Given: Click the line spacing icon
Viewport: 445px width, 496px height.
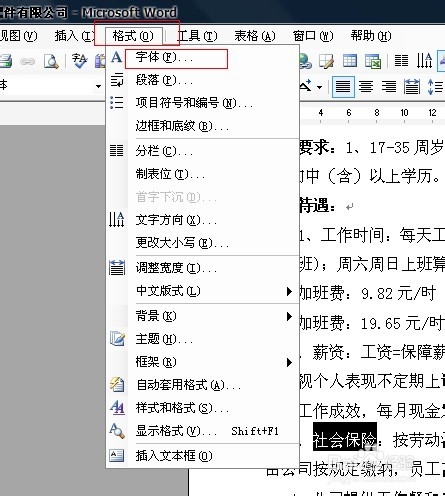Looking at the screenshot, I should (435, 87).
